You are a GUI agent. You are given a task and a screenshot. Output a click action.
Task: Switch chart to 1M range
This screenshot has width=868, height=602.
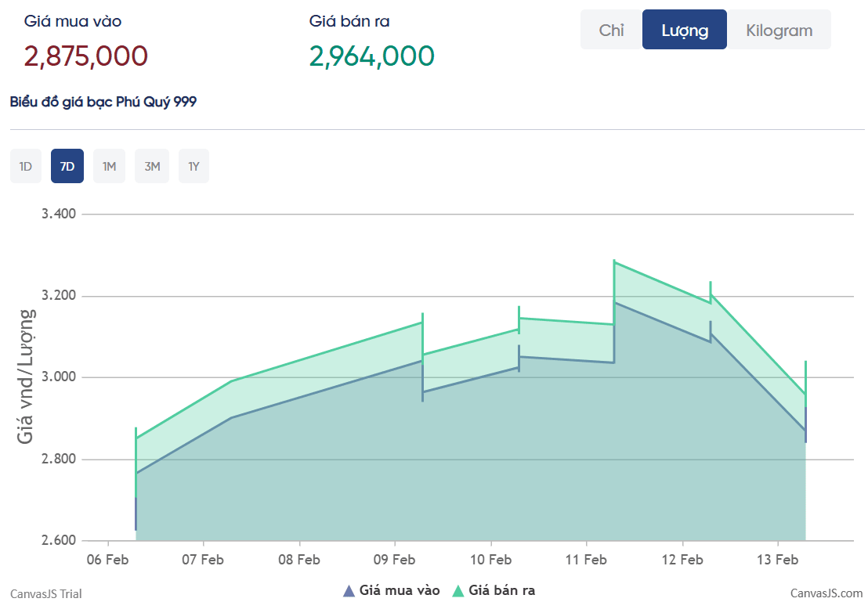pyautogui.click(x=109, y=166)
